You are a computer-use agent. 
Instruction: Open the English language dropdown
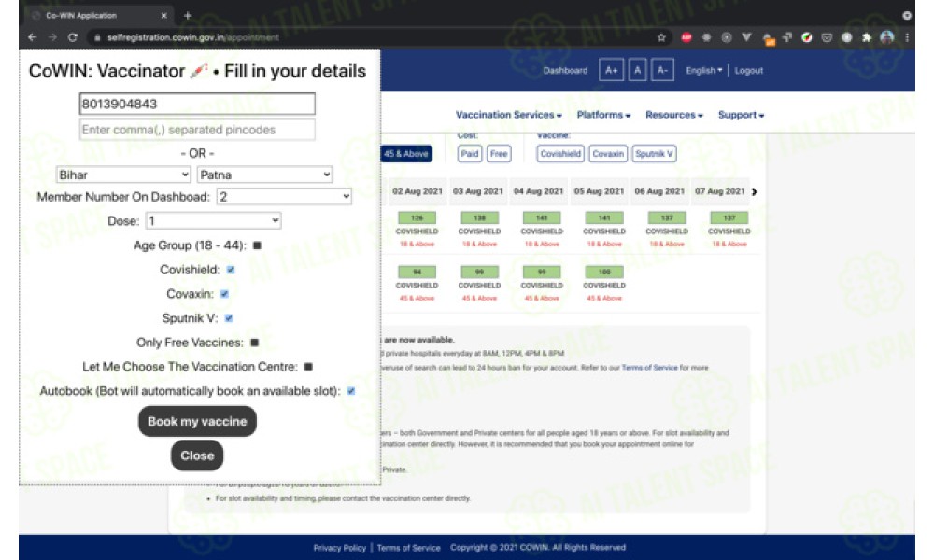click(x=703, y=70)
